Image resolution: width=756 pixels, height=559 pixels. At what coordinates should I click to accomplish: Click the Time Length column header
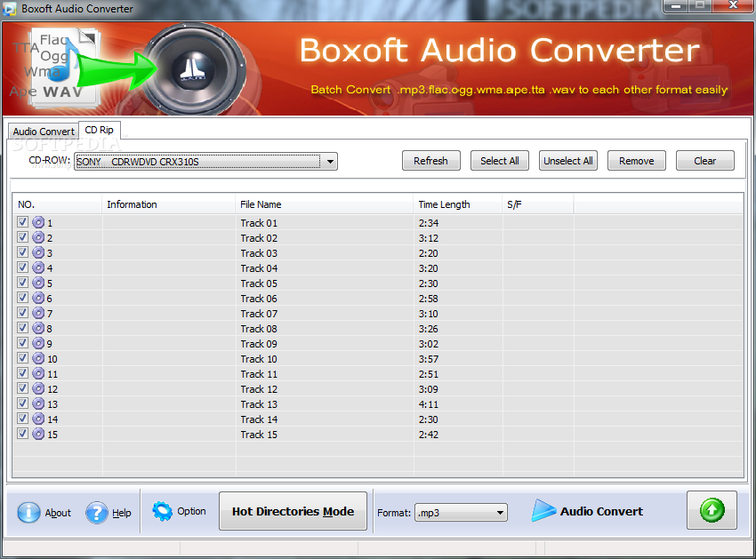click(457, 204)
